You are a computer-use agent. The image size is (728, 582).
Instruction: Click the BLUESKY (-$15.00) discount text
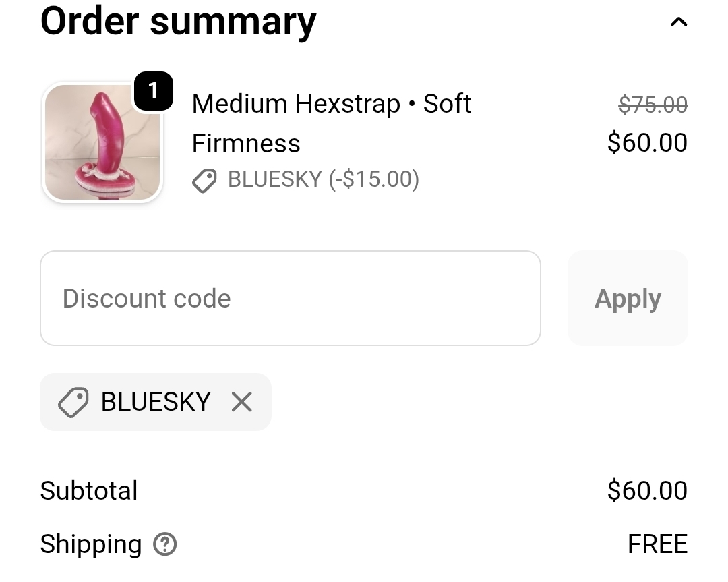point(324,179)
